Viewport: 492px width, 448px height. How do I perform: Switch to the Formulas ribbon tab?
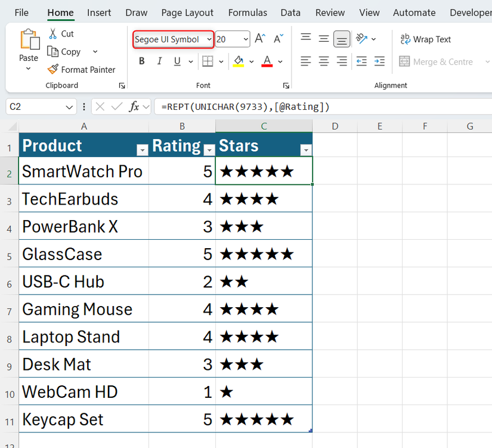pos(247,12)
